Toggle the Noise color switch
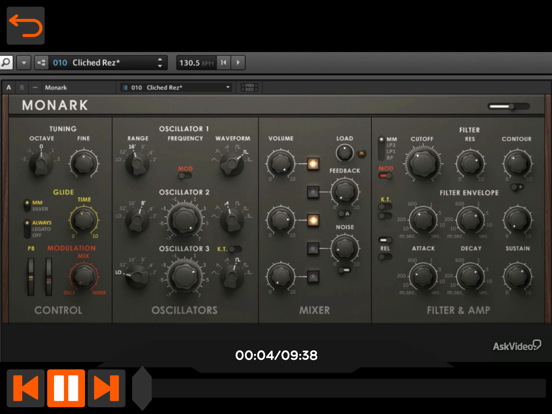 coord(344,270)
